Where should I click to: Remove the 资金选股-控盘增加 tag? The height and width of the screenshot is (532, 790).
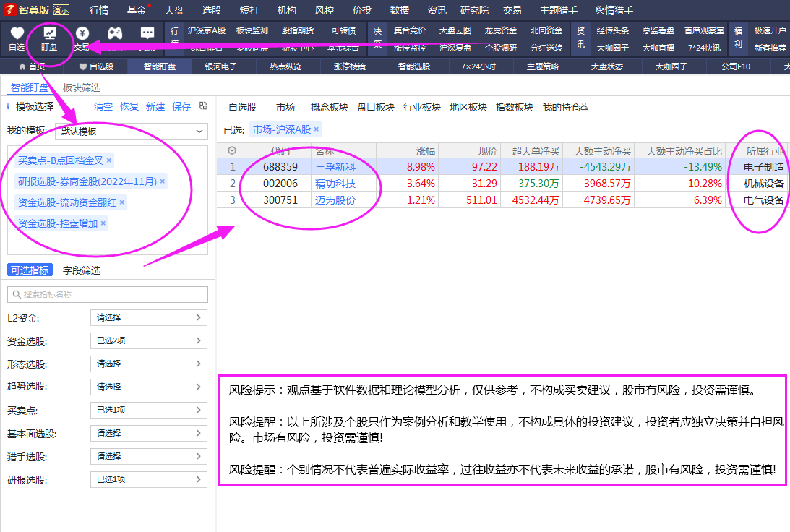(x=103, y=223)
